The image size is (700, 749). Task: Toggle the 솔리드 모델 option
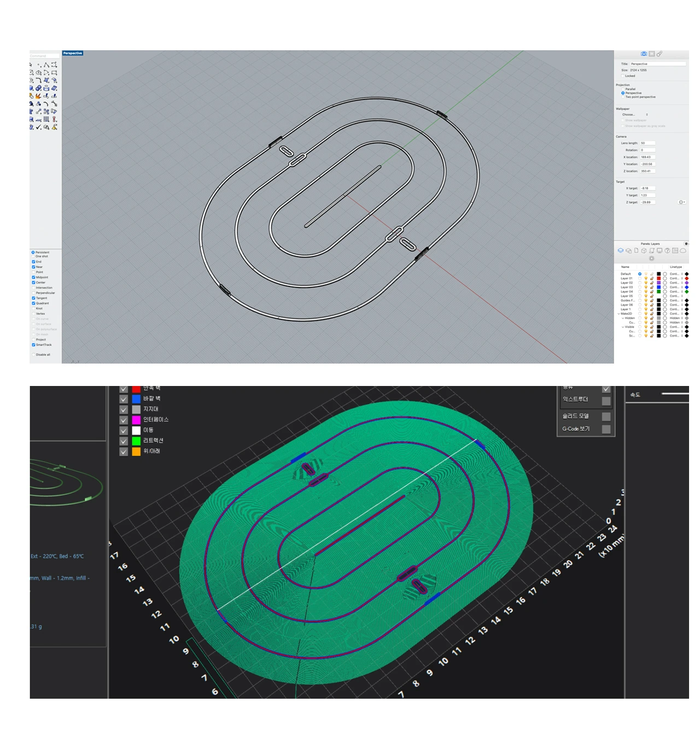(606, 417)
